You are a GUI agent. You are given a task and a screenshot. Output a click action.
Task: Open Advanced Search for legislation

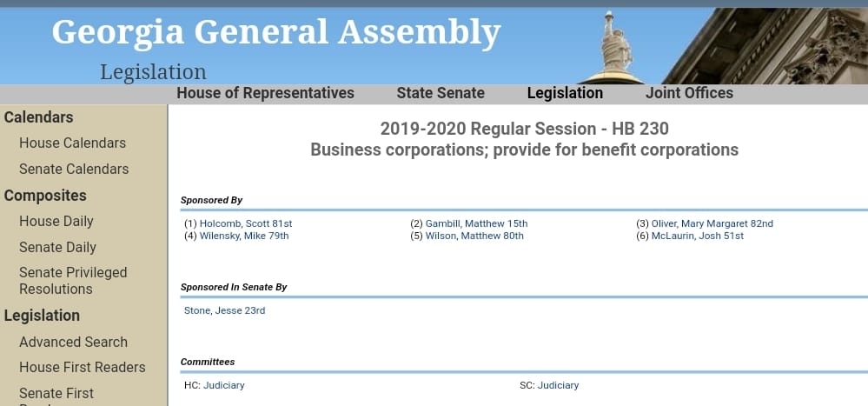coord(73,342)
